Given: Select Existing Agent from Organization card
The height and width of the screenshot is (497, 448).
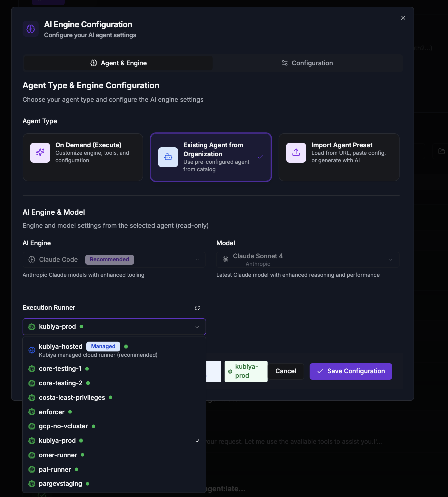Looking at the screenshot, I should tap(211, 157).
